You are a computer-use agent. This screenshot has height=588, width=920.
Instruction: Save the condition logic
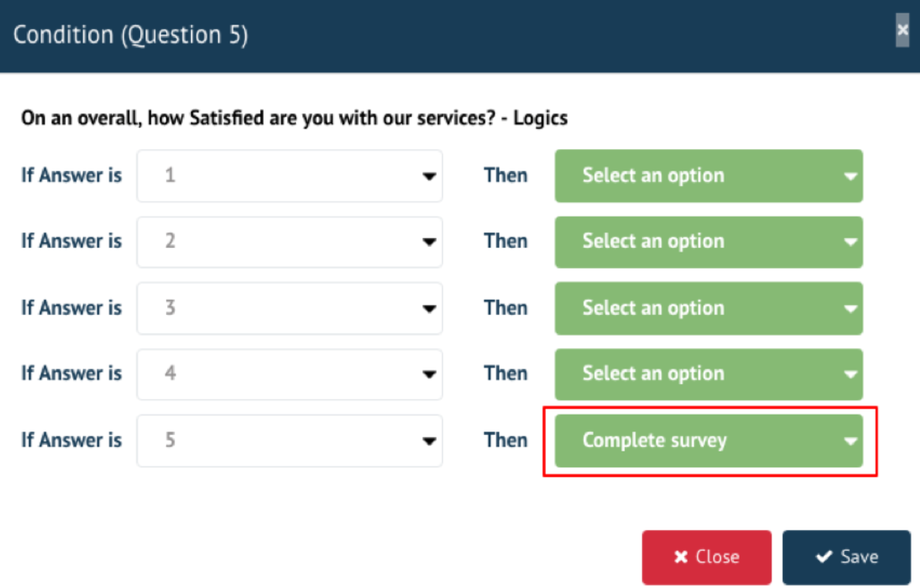point(846,557)
